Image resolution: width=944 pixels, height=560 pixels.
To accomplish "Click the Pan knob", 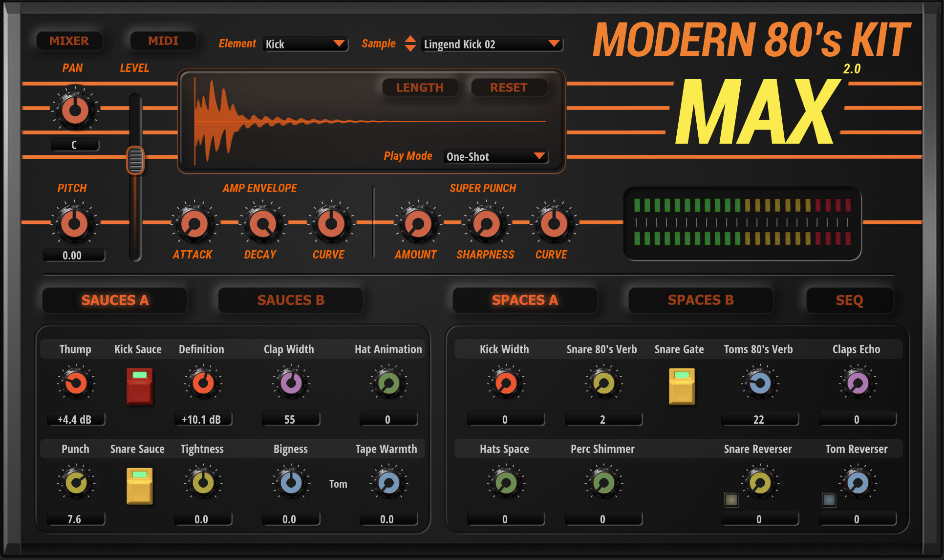I will 75,109.
